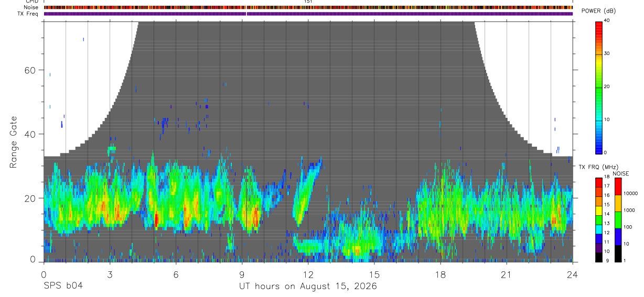Click the Range Gate axis title
Viewport: 644px width, 297px height.
click(14, 142)
